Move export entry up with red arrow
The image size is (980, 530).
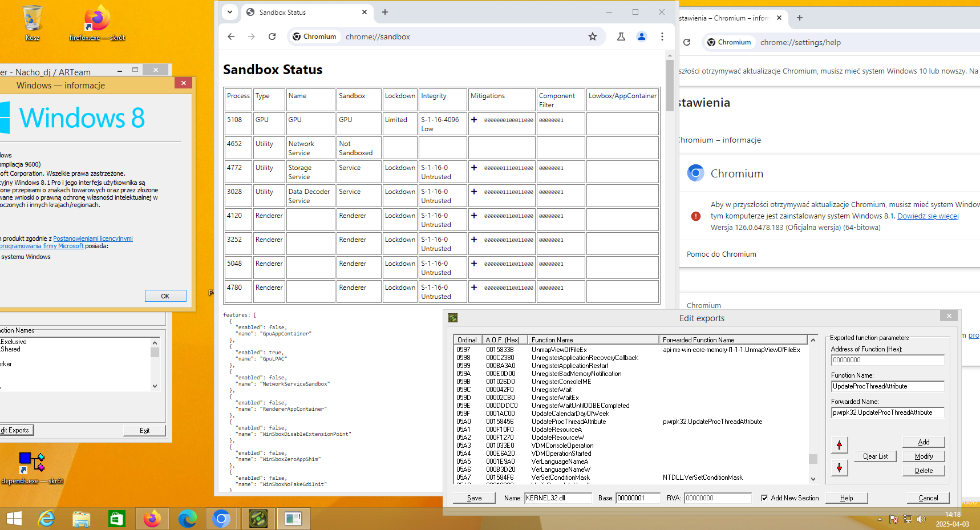[x=839, y=445]
